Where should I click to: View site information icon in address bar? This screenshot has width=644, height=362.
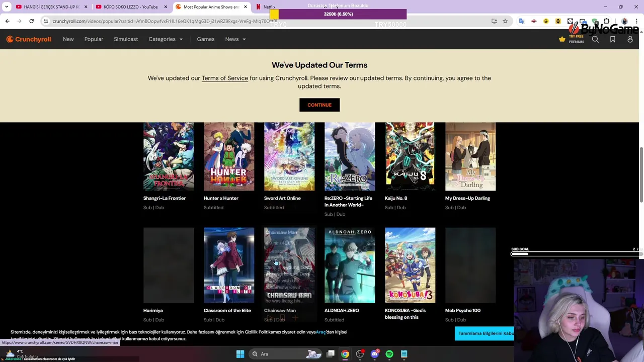[x=46, y=21]
